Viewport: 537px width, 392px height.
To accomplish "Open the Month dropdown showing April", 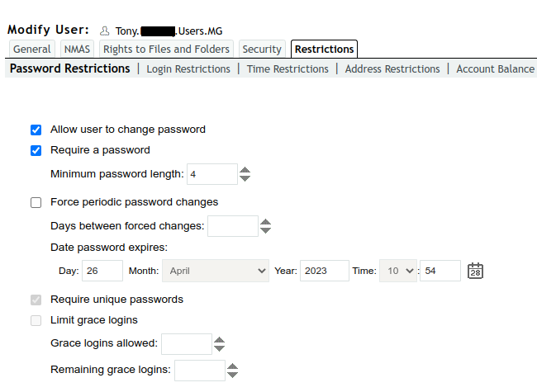I will (x=216, y=271).
